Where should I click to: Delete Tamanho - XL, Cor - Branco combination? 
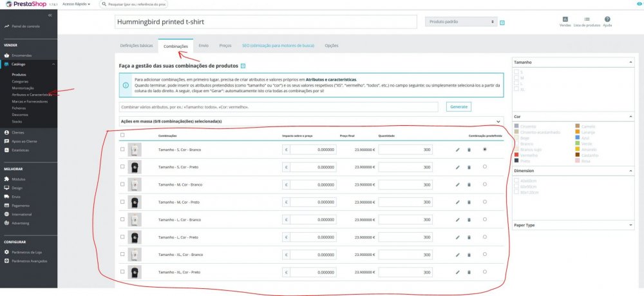pos(469,255)
